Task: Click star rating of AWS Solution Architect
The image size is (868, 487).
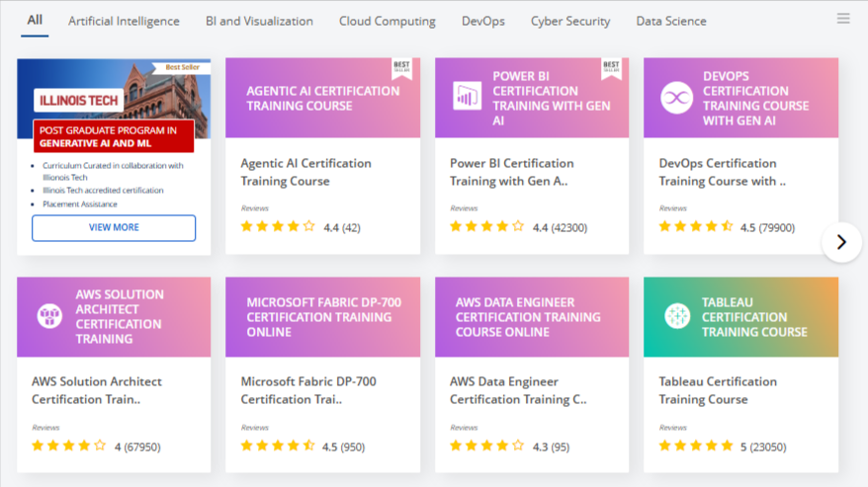Action: [68, 446]
